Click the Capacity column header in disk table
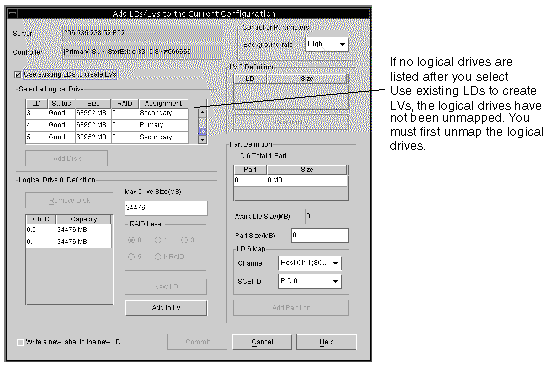 (84, 220)
